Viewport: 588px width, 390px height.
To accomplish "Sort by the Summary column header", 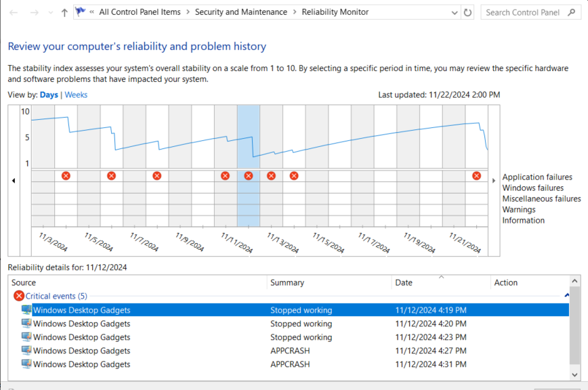I will click(x=329, y=282).
